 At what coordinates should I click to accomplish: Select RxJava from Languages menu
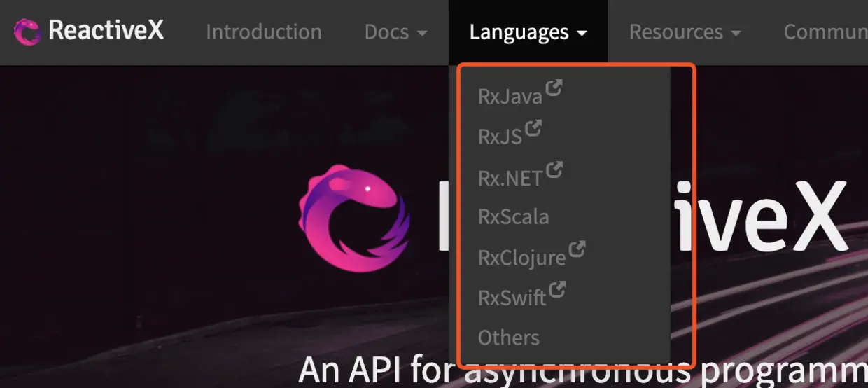[510, 96]
